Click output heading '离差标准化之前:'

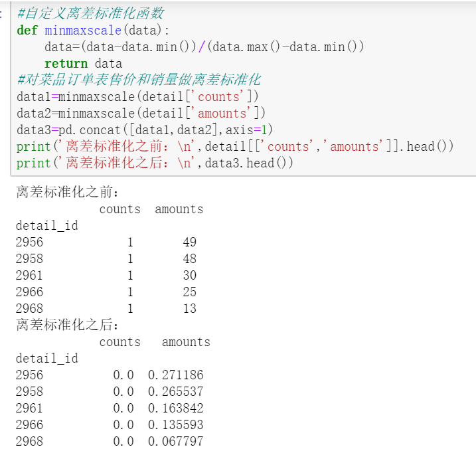67,192
